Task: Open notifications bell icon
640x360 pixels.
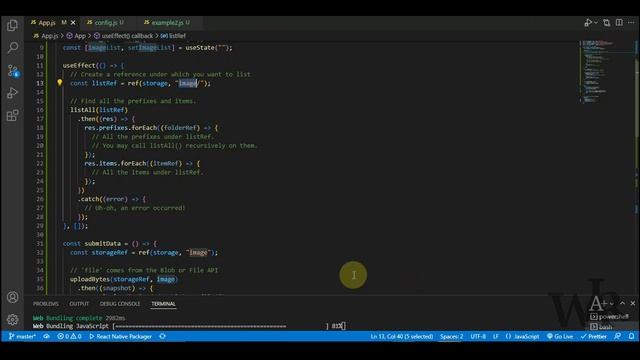Action: [x=631, y=336]
